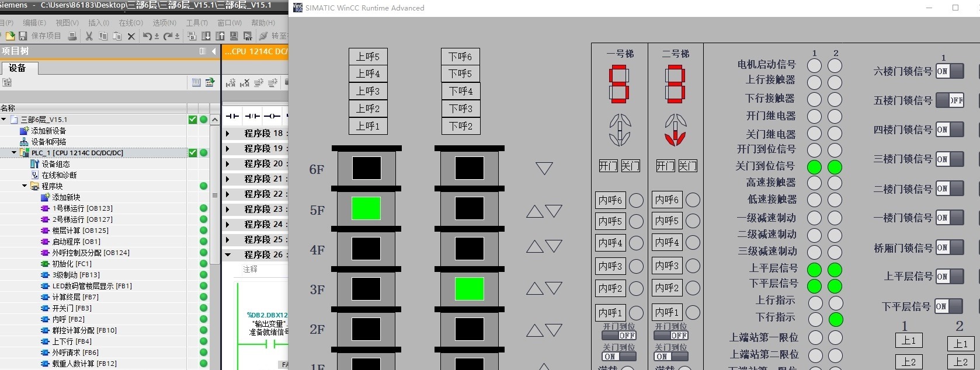The height and width of the screenshot is (370, 980).
Task: Click the cut scissors icon
Action: (x=89, y=36)
